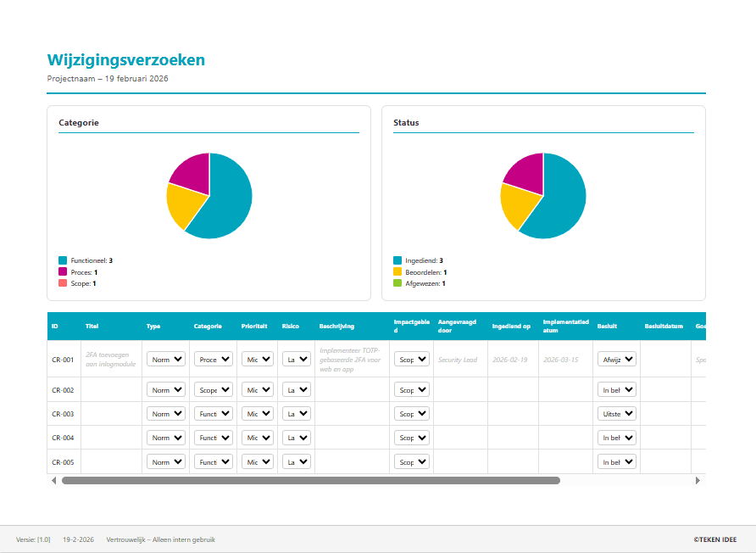Open the Besluit dropdown showing Uitste for CR-003

(617, 414)
